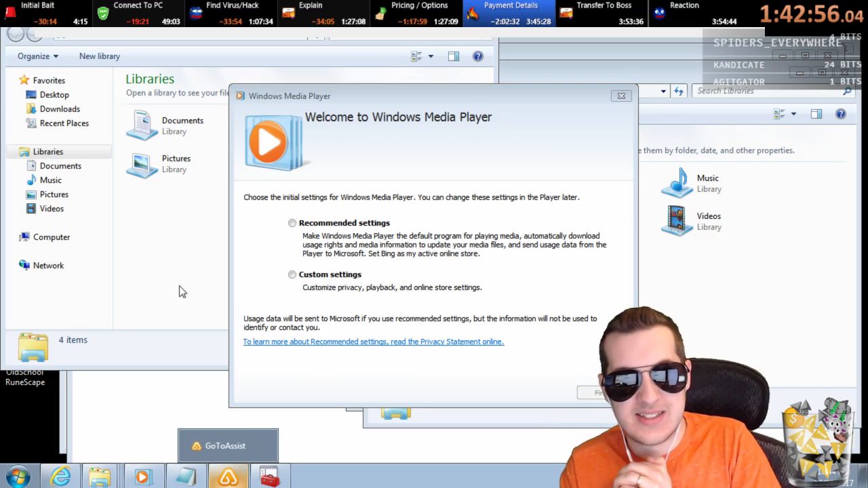The height and width of the screenshot is (488, 868).
Task: Toggle the preview pane in the rear Libraries window
Action: [816, 114]
